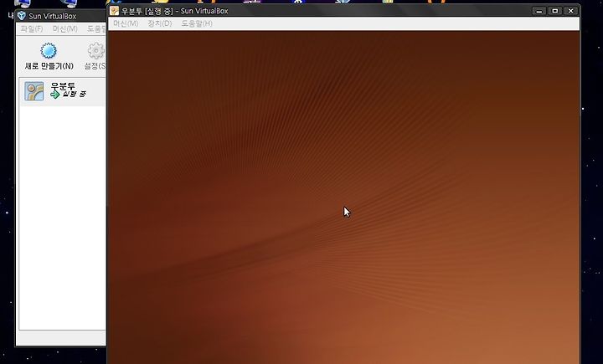Open 머신(M) menu in running 우분투 window
Image resolution: width=603 pixels, height=364 pixels.
126,23
